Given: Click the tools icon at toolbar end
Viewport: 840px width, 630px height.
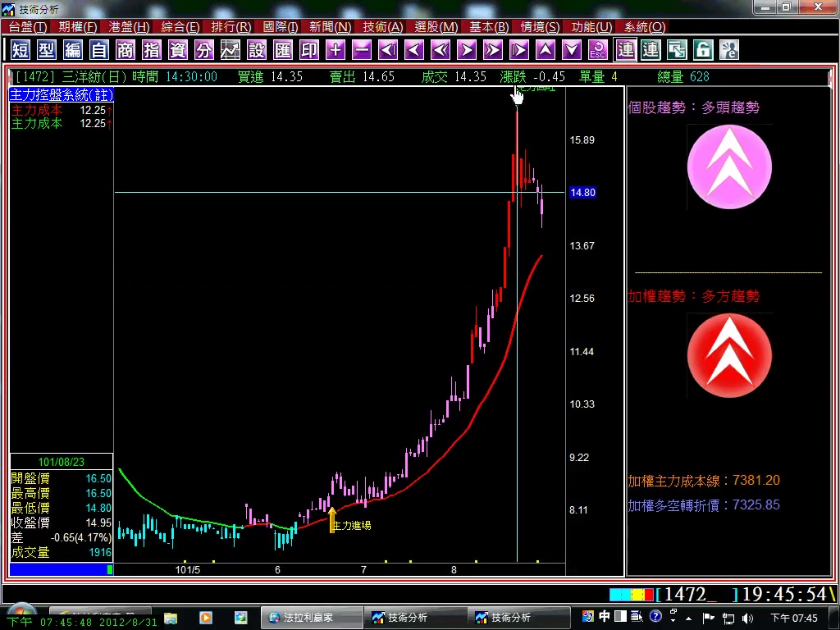Looking at the screenshot, I should coord(729,50).
